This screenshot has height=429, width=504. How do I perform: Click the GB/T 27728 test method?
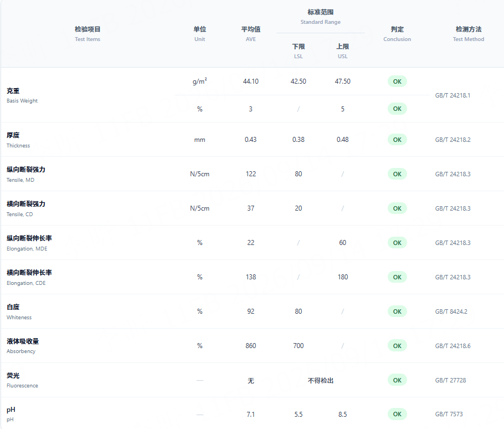tap(450, 380)
